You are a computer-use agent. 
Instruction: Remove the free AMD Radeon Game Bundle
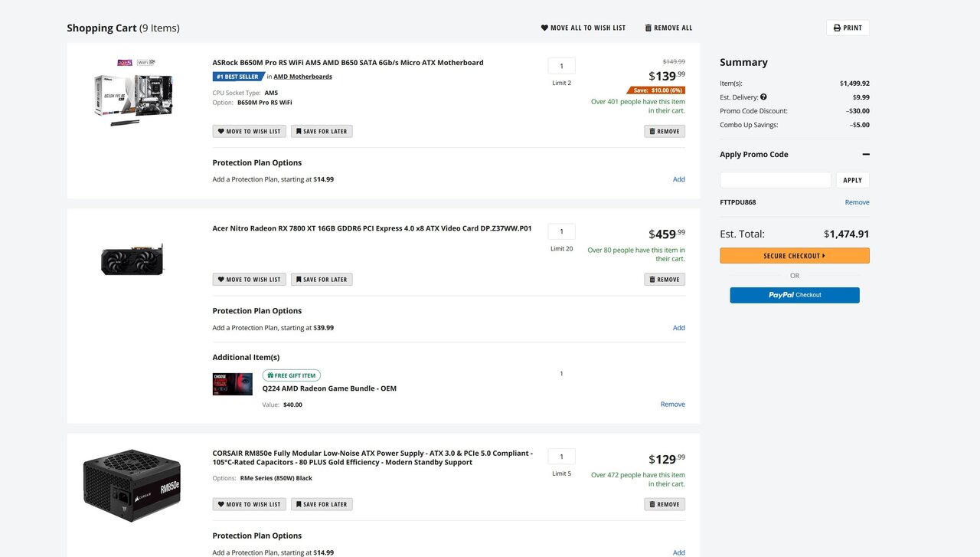click(x=672, y=405)
